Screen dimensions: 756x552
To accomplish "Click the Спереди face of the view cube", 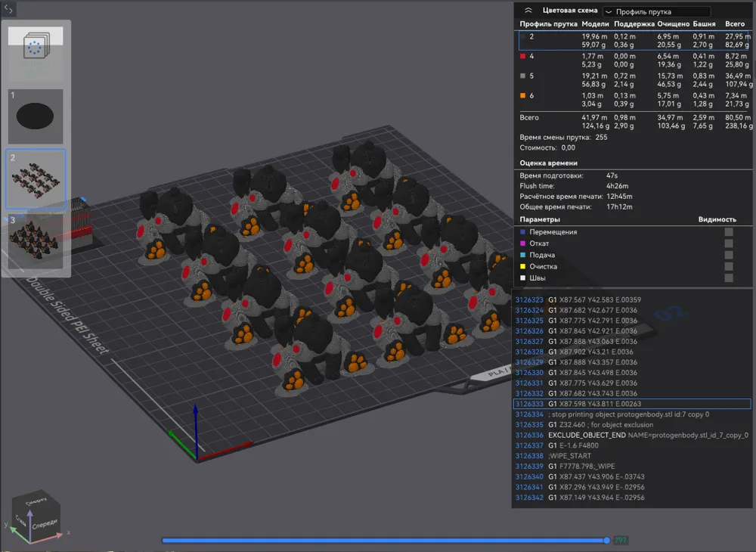I will (x=45, y=524).
